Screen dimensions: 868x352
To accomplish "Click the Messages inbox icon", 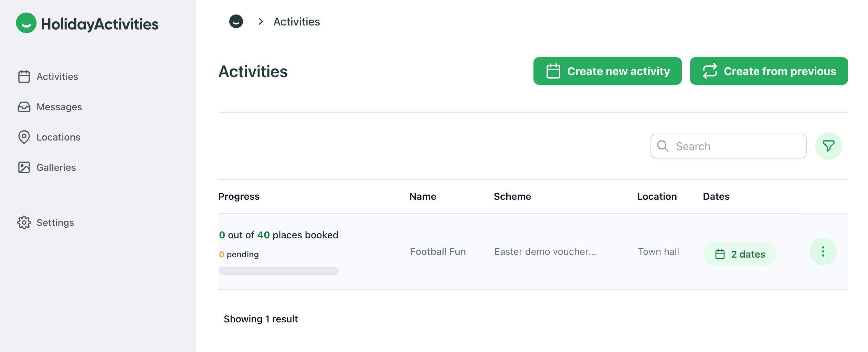I will pyautogui.click(x=24, y=107).
